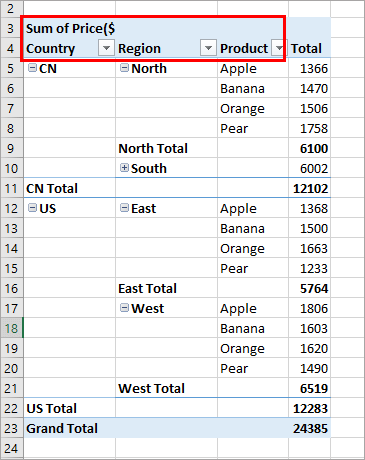Select row 23 via its row header

(12, 428)
